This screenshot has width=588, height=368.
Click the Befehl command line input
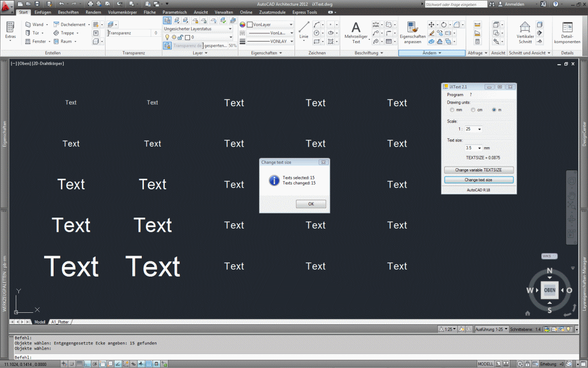tap(292, 357)
